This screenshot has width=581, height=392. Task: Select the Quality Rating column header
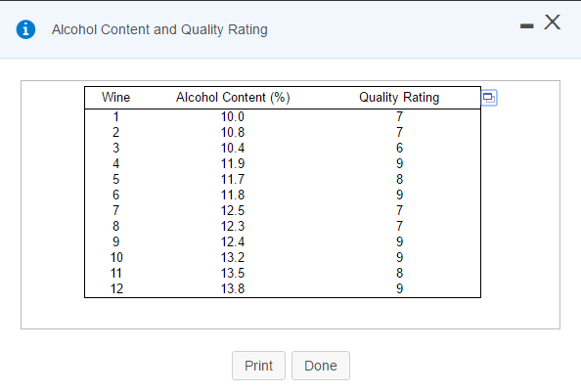399,98
